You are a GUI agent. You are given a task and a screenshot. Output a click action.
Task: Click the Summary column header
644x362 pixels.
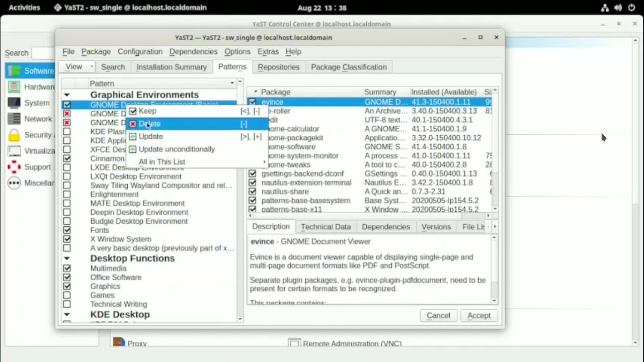tap(386, 92)
